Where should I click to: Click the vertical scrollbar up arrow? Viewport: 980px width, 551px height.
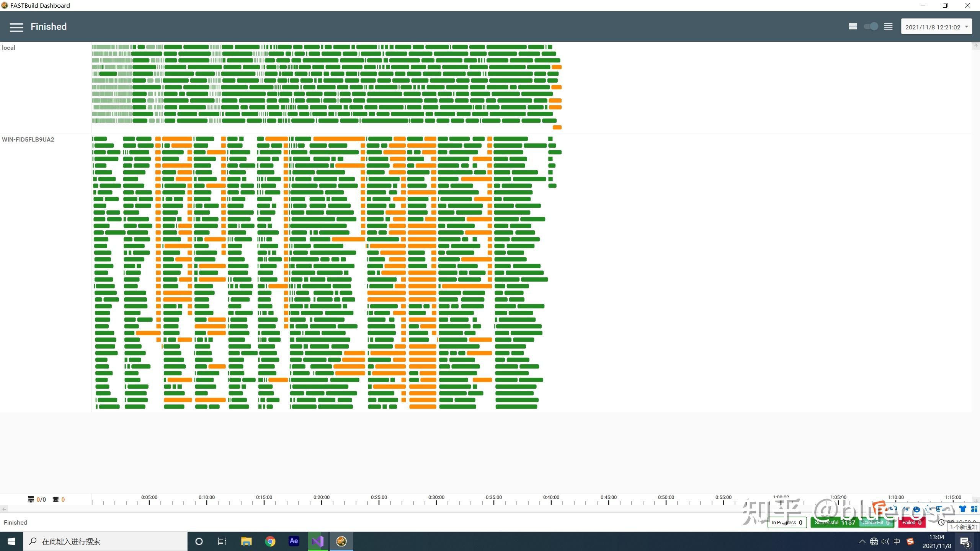[975, 46]
